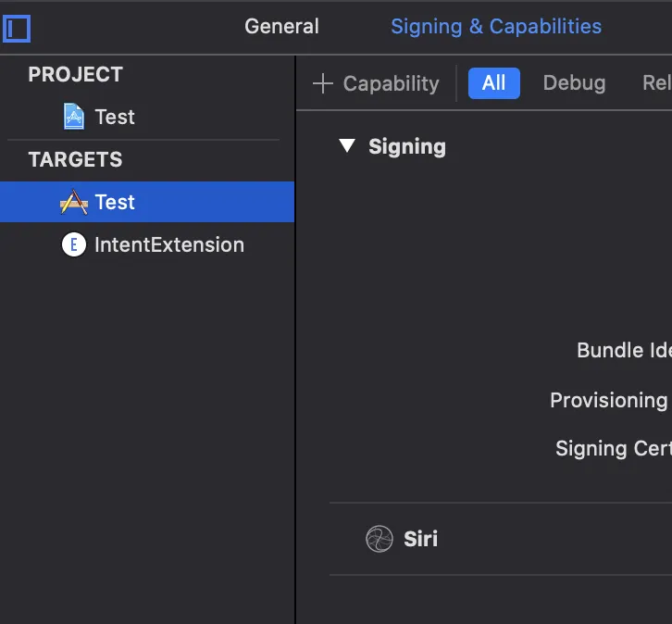Click the IntentExtension 'E' extension icon
This screenshot has height=624, width=672.
tap(73, 244)
